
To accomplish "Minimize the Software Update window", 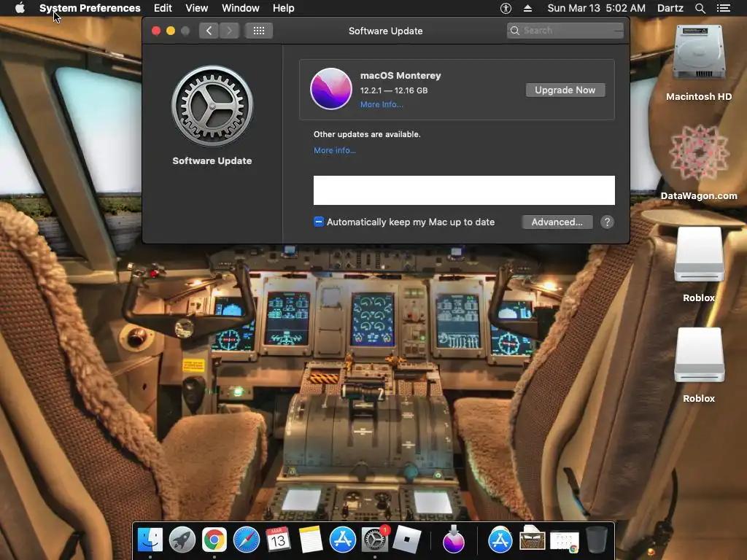I will click(x=171, y=31).
